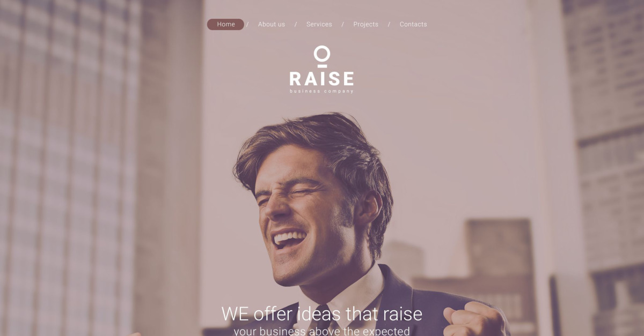Viewport: 644px width, 336px height.
Task: Click the 'WE offer ideas that raise' headline
Action: click(x=321, y=314)
